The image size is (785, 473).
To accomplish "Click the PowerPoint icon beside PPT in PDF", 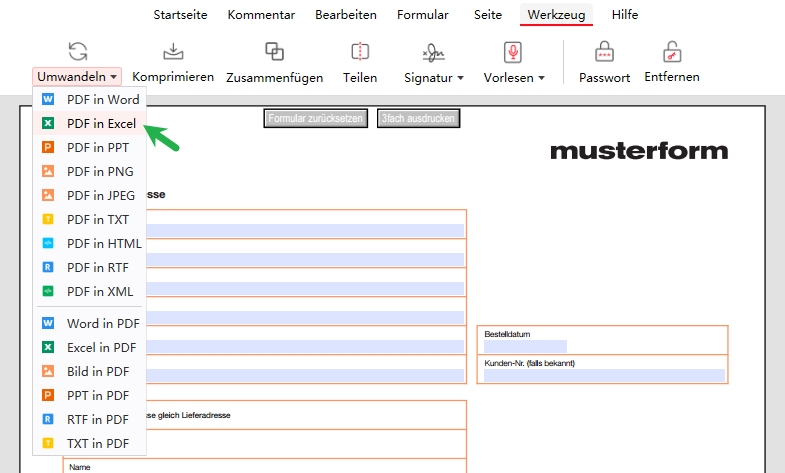I will pos(48,395).
